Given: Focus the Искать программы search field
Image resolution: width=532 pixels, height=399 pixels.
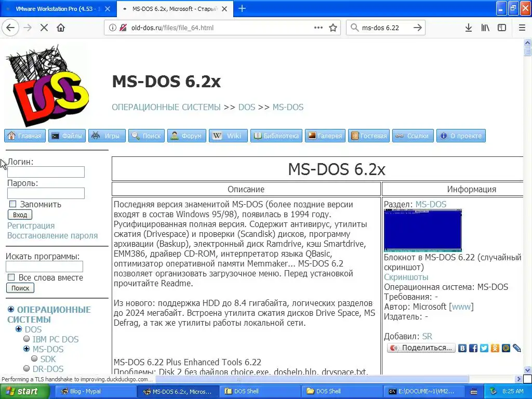Looking at the screenshot, I should 45,267.
